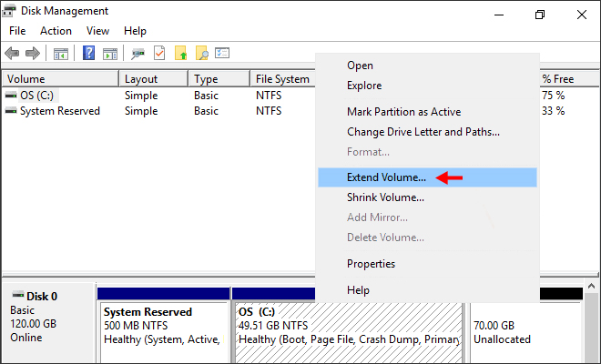Click the red checkmark toolbar icon
Screen dimensions: 601x364
pyautogui.click(x=159, y=53)
